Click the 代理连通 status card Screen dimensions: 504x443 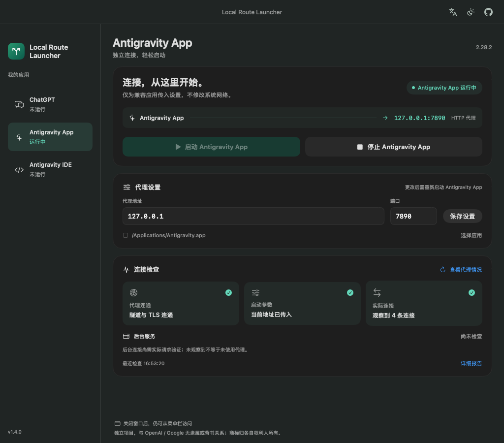pos(181,304)
